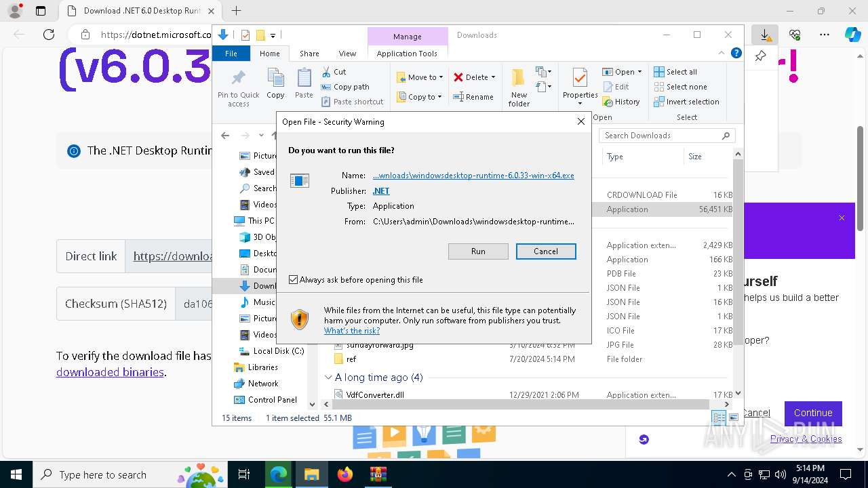Click the Properties icon

click(580, 79)
